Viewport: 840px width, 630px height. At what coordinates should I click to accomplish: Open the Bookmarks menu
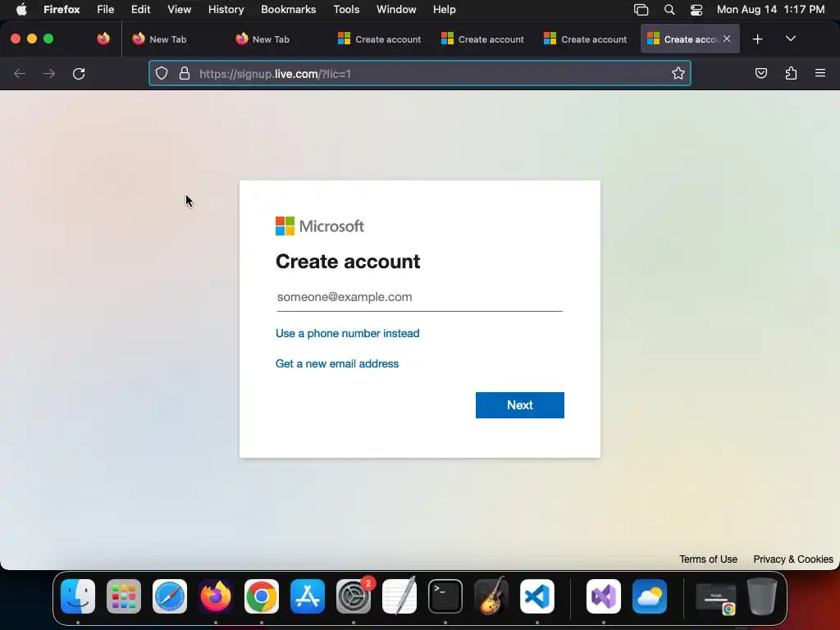coord(288,9)
